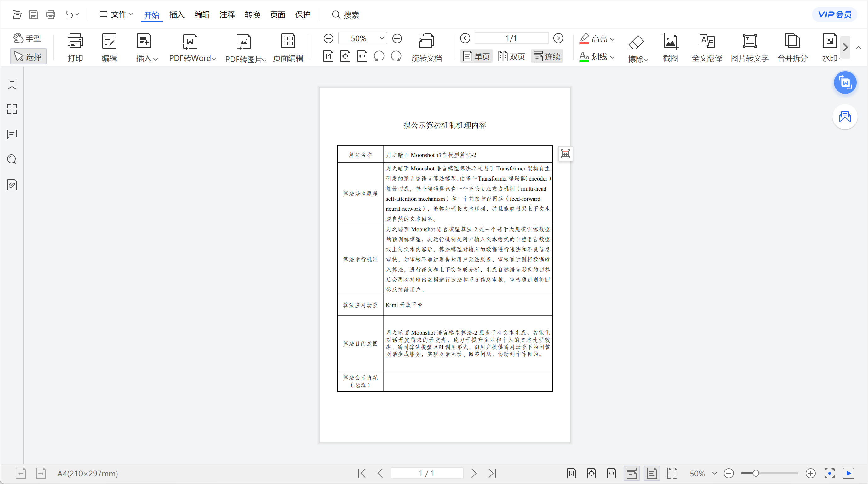This screenshot has width=868, height=484.
Task: Click the 全文翻译 translation tool
Action: [707, 48]
